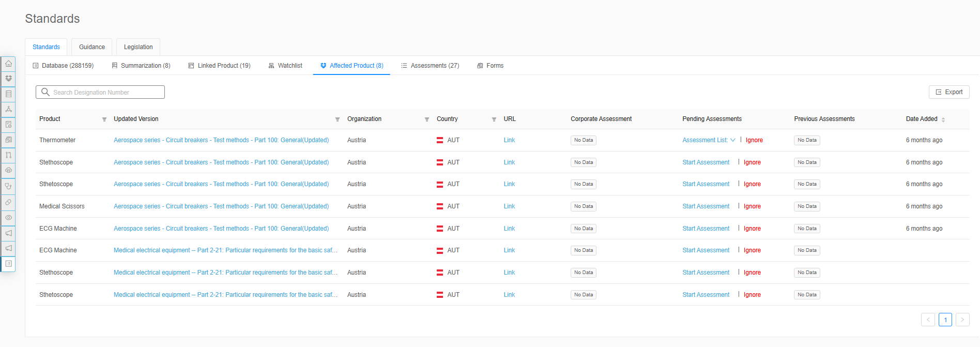This screenshot has width=980, height=347.
Task: Go to the previous page arrow
Action: coord(928,320)
